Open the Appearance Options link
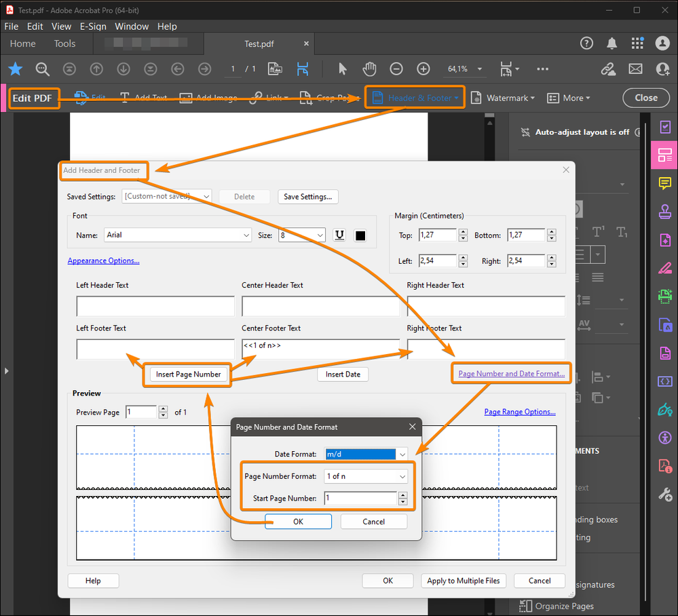Screen dimensions: 678x616 click(x=103, y=261)
